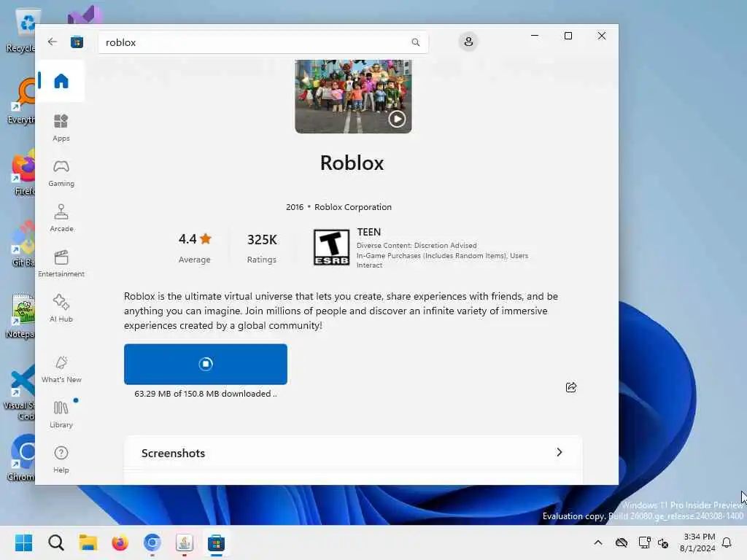
Task: Open the Java app in the taskbar
Action: tap(185, 542)
